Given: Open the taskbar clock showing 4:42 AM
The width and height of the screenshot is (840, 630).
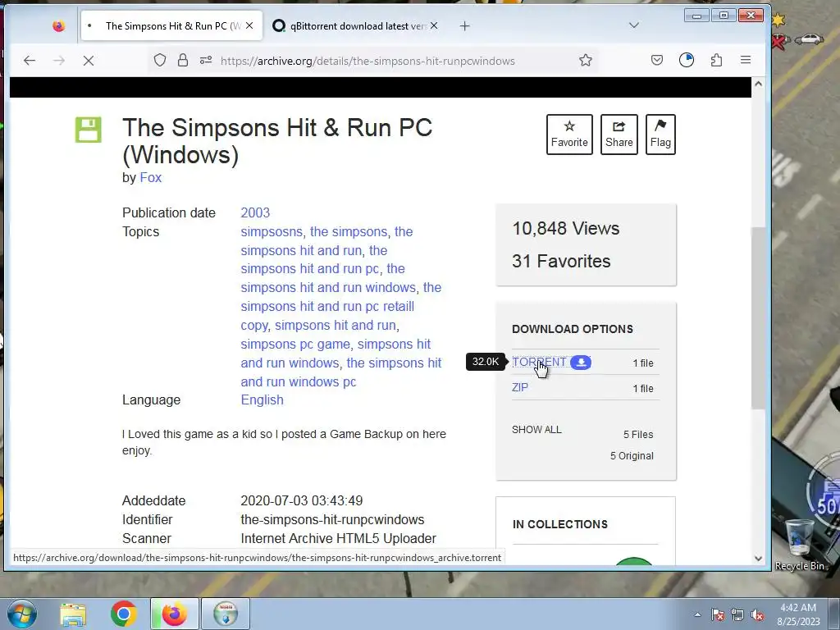Looking at the screenshot, I should coord(798,614).
